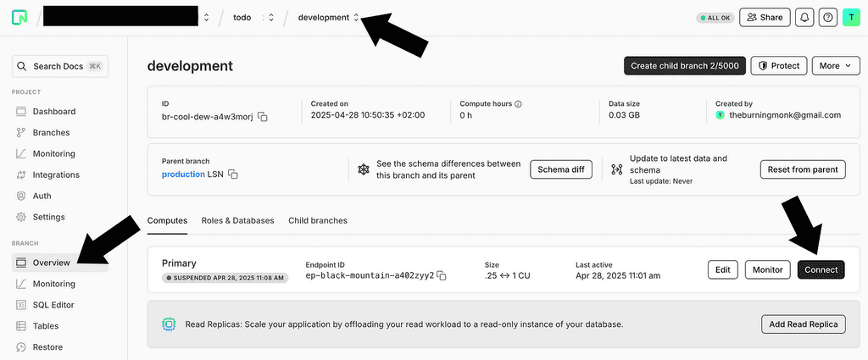Open the notifications bell icon
The width and height of the screenshot is (868, 360).
coord(804,17)
